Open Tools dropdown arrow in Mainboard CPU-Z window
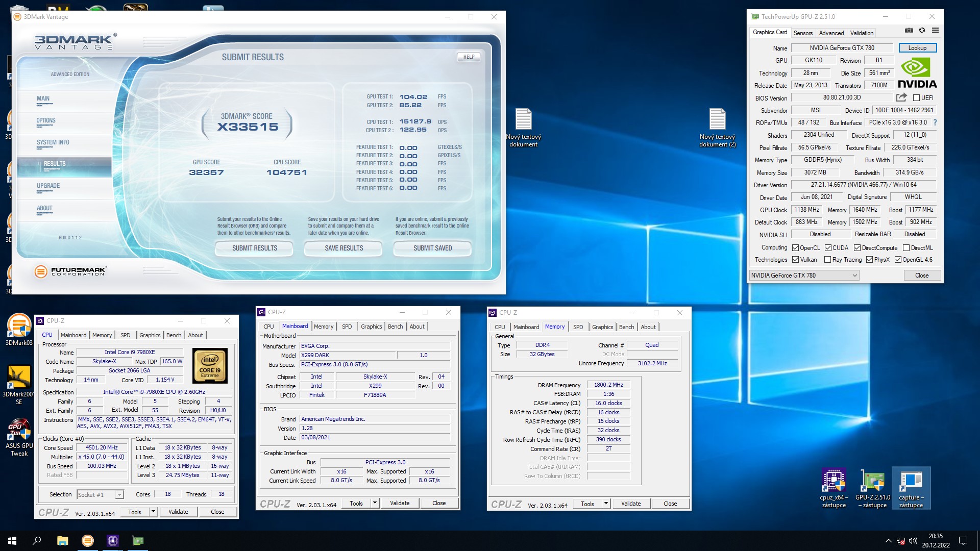 pyautogui.click(x=375, y=503)
